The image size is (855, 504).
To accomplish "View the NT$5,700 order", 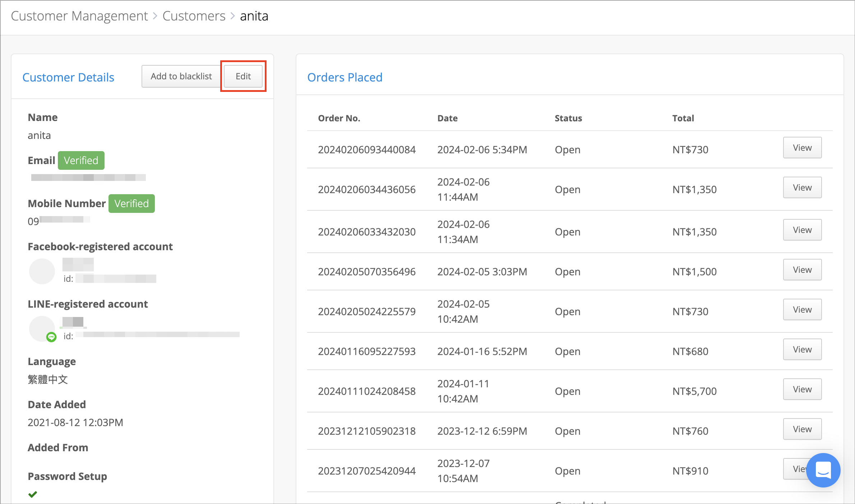I will coord(802,389).
